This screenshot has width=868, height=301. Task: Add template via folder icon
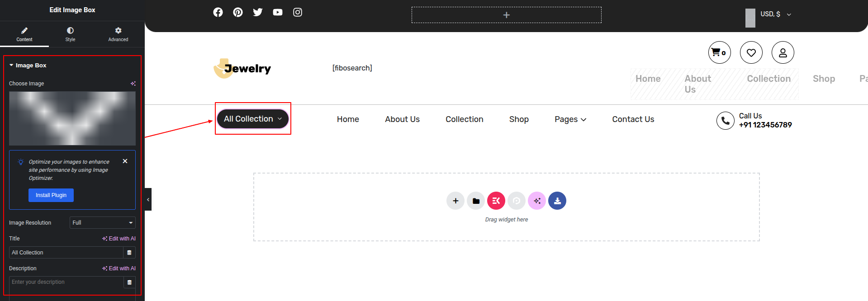tap(476, 201)
